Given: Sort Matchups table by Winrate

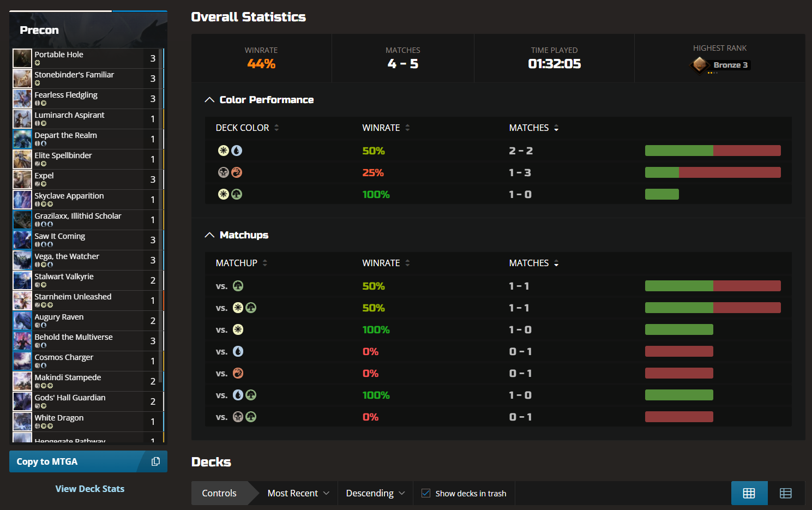Looking at the screenshot, I should (x=386, y=263).
